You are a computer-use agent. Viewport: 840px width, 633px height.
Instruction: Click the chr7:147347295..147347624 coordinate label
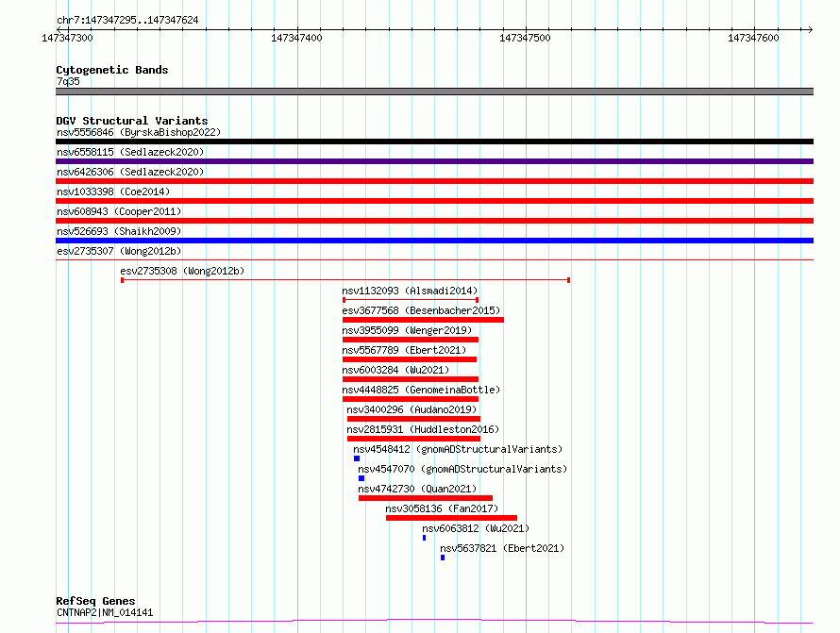(x=127, y=20)
